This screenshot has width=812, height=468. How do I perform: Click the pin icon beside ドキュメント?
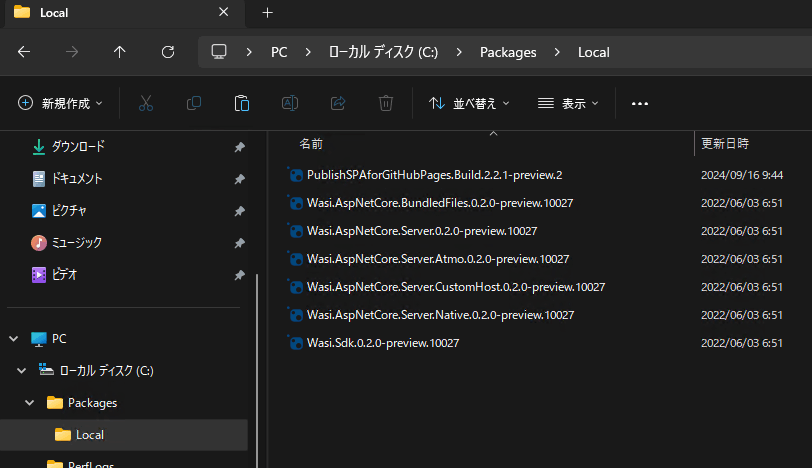239,179
